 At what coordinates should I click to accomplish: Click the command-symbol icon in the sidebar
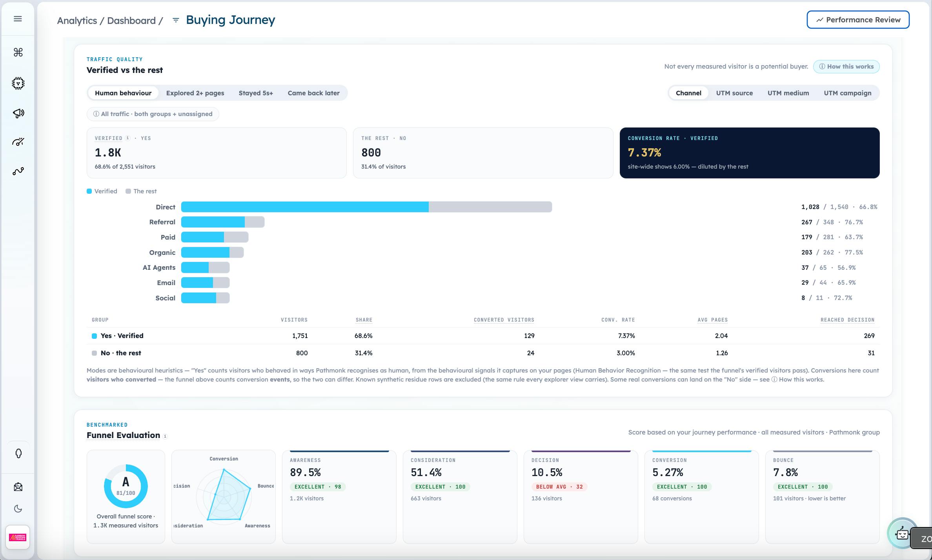[18, 52]
